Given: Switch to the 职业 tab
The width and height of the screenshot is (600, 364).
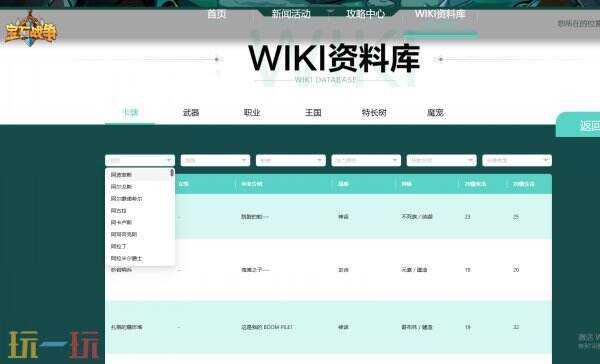Looking at the screenshot, I should point(252,113).
